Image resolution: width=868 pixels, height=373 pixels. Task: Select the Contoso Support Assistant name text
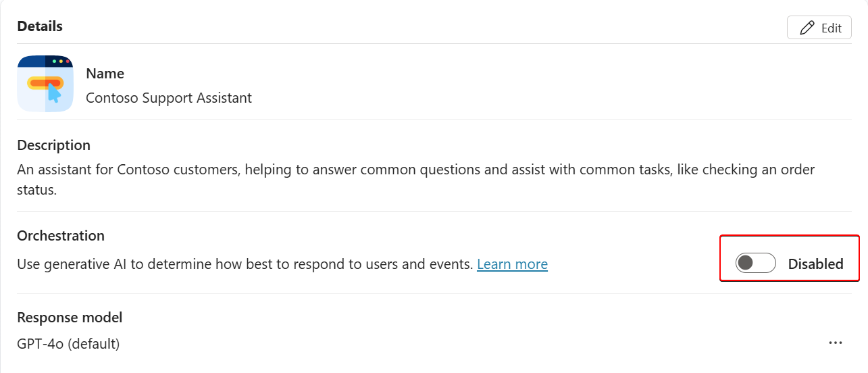pos(169,98)
